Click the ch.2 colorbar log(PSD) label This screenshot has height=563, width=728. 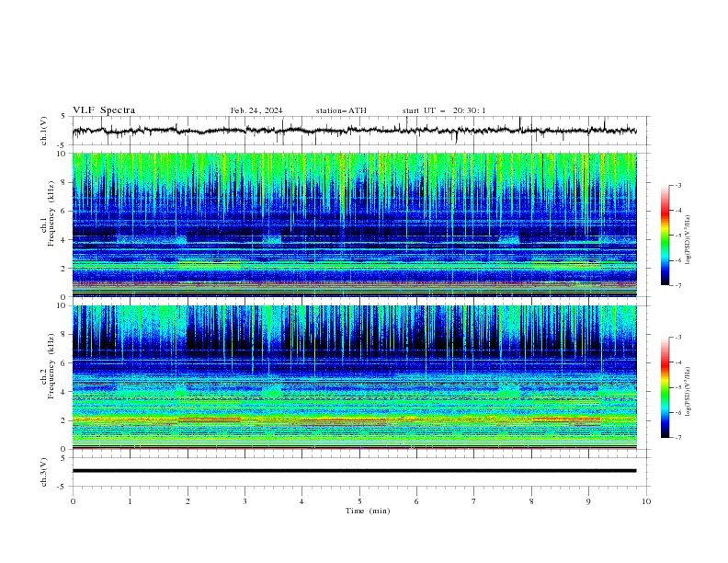pos(688,392)
